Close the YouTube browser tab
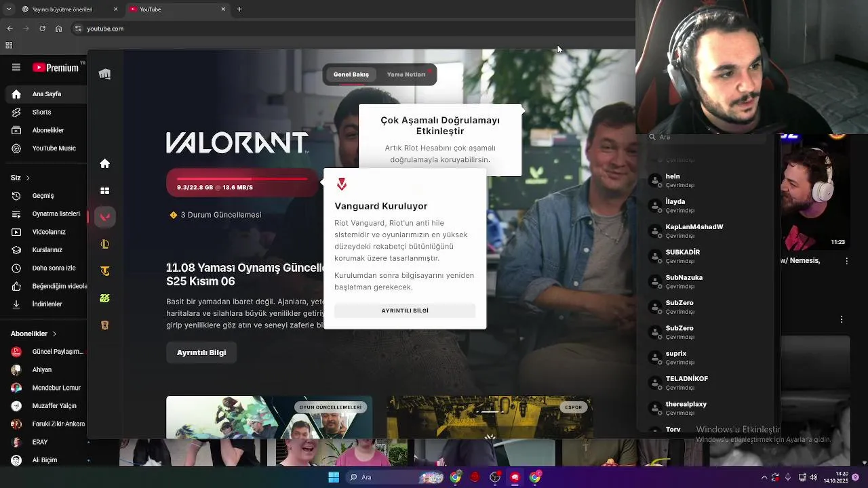Image resolution: width=868 pixels, height=488 pixels. (x=223, y=9)
